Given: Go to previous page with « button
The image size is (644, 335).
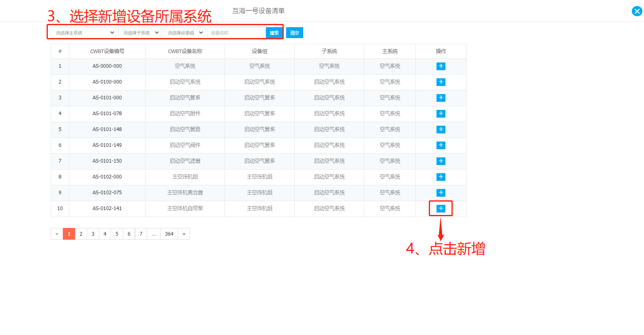Looking at the screenshot, I should tap(57, 234).
